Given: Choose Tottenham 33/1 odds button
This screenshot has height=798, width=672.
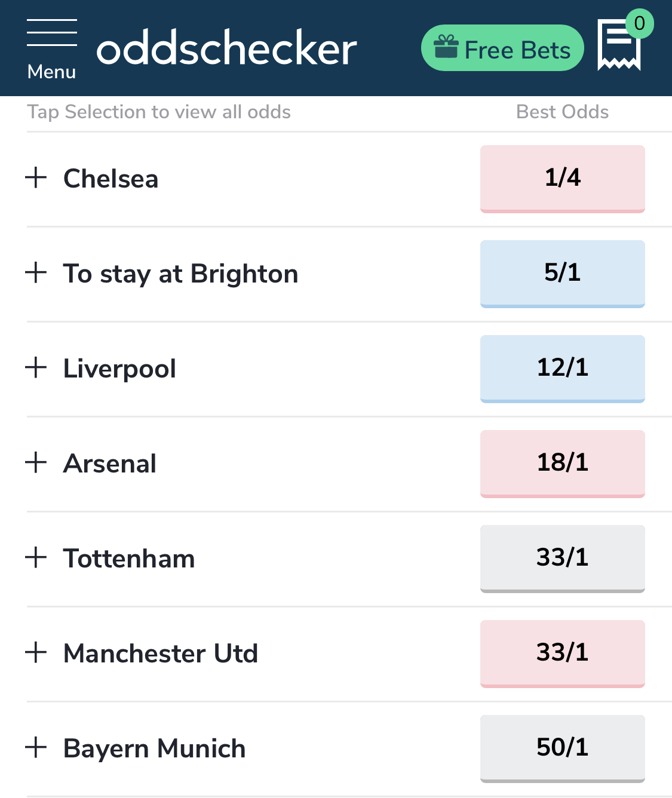Looking at the screenshot, I should (563, 558).
